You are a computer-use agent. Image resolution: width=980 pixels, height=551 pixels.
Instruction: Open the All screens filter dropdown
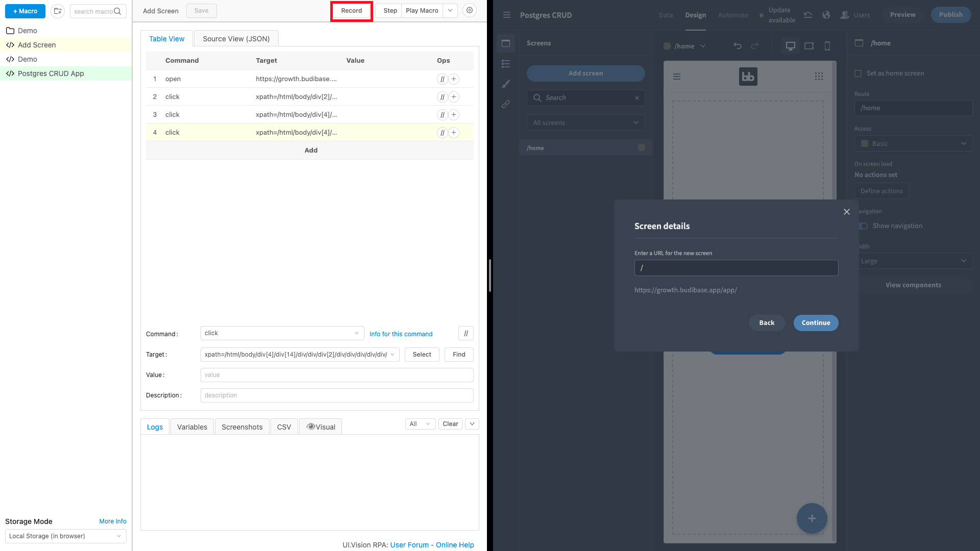[x=586, y=122]
